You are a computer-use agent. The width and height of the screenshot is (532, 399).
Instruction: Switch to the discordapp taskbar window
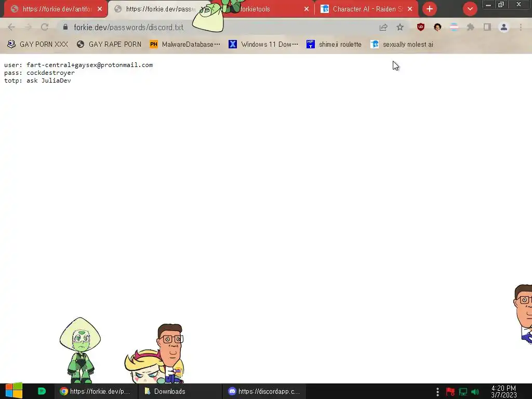pyautogui.click(x=264, y=391)
